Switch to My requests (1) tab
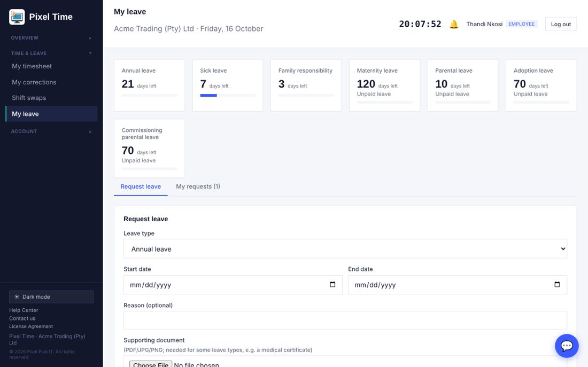The image size is (588, 367). tap(198, 186)
